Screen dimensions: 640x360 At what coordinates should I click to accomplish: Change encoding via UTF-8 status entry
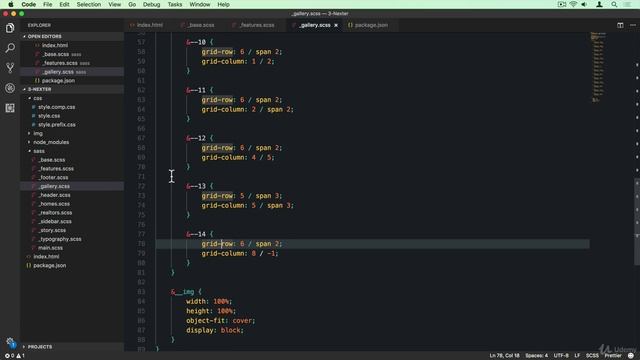click(x=561, y=356)
